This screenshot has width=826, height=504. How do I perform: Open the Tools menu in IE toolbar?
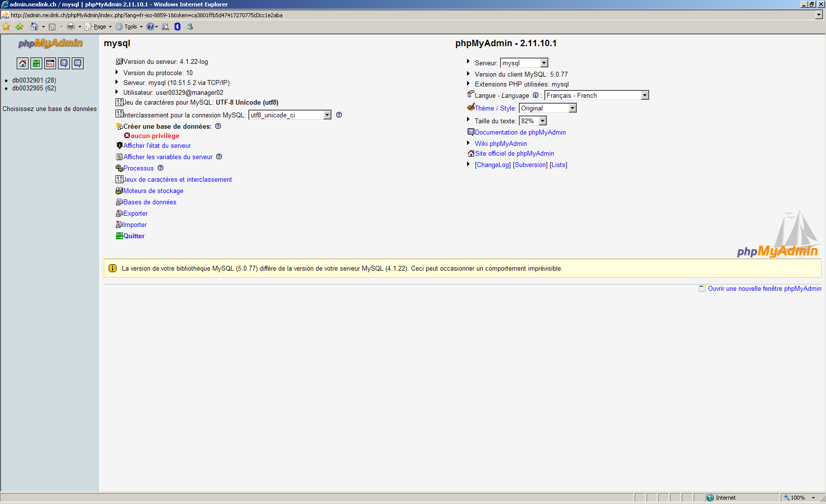129,27
